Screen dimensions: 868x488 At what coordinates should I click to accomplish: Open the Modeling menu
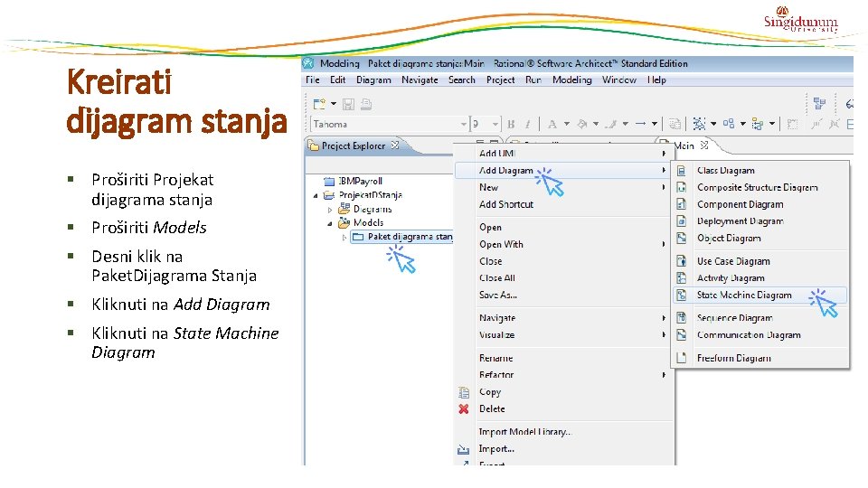click(x=571, y=80)
